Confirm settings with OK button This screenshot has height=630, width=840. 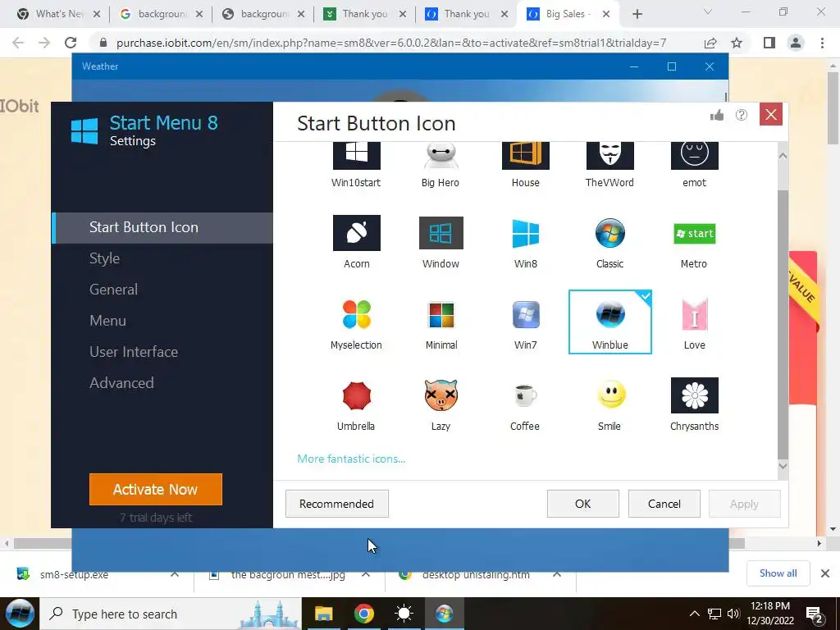[x=583, y=504]
